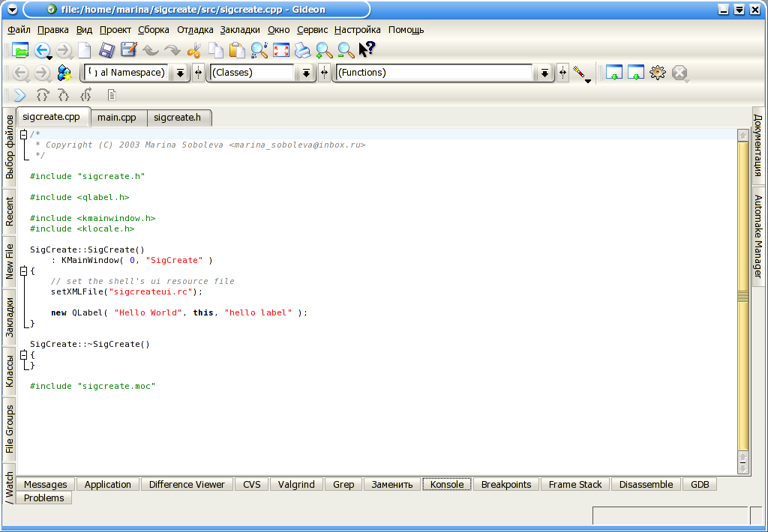Run the build with the green arrow button
The width and height of the screenshot is (768, 532).
(x=19, y=95)
